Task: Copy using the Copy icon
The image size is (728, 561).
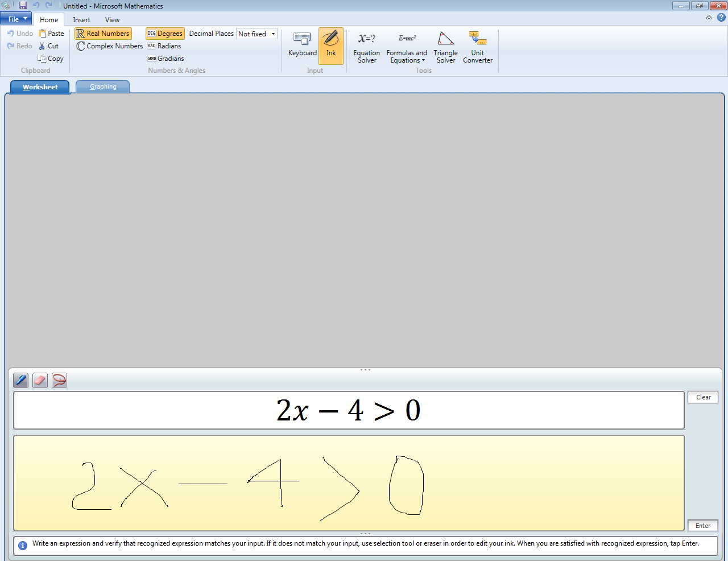Action: pos(42,59)
